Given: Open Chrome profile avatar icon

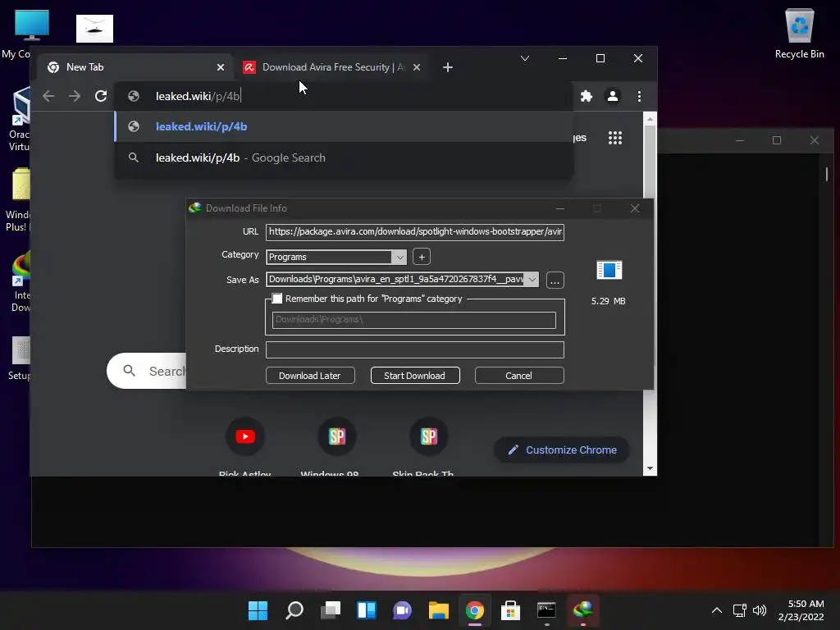Looking at the screenshot, I should (x=612, y=97).
